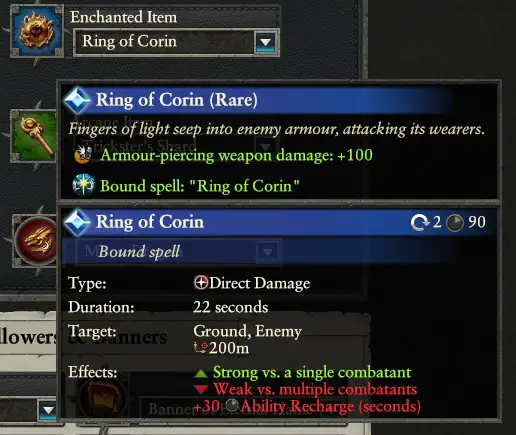
Task: Click the spell uses circular arrow icon
Action: pyautogui.click(x=420, y=222)
